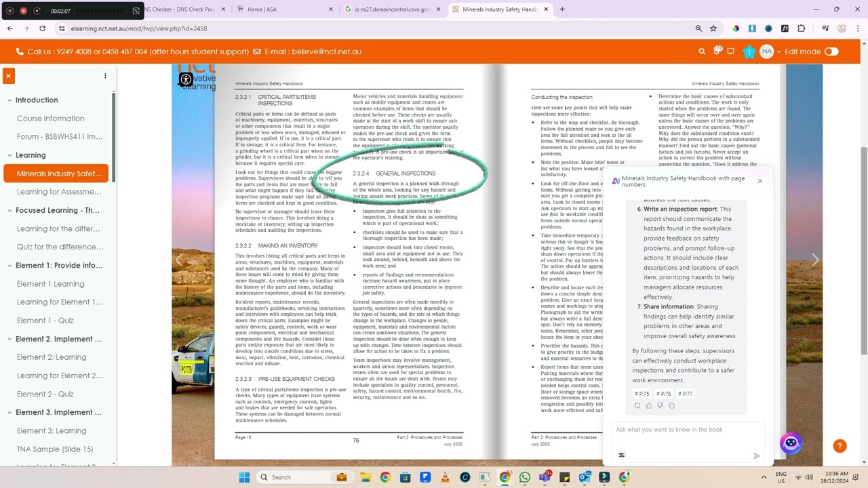Switch to the ns27.domaincontrol.com tab
868x488 pixels.
[392, 9]
